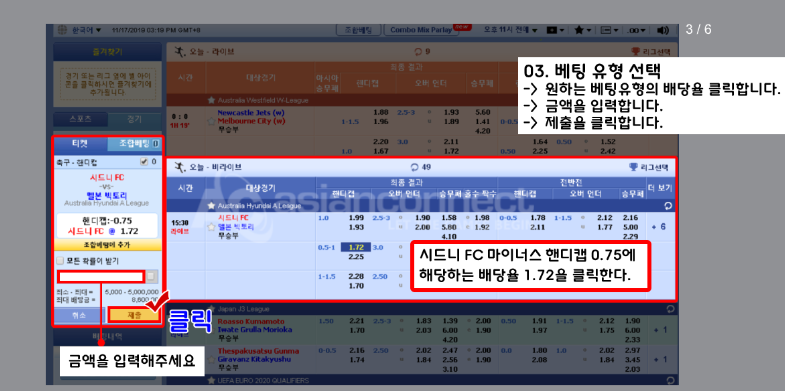
Task: Open the .00 decimal odds dropdown
Action: (637, 31)
